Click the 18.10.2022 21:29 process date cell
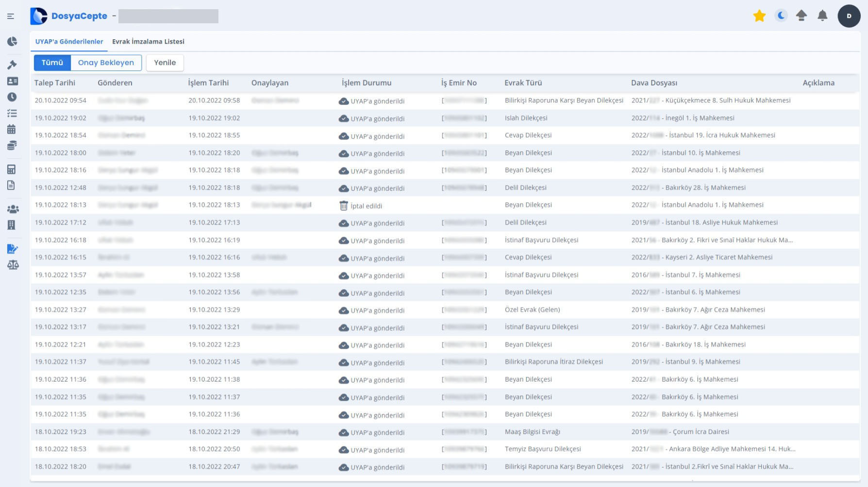 tap(214, 432)
